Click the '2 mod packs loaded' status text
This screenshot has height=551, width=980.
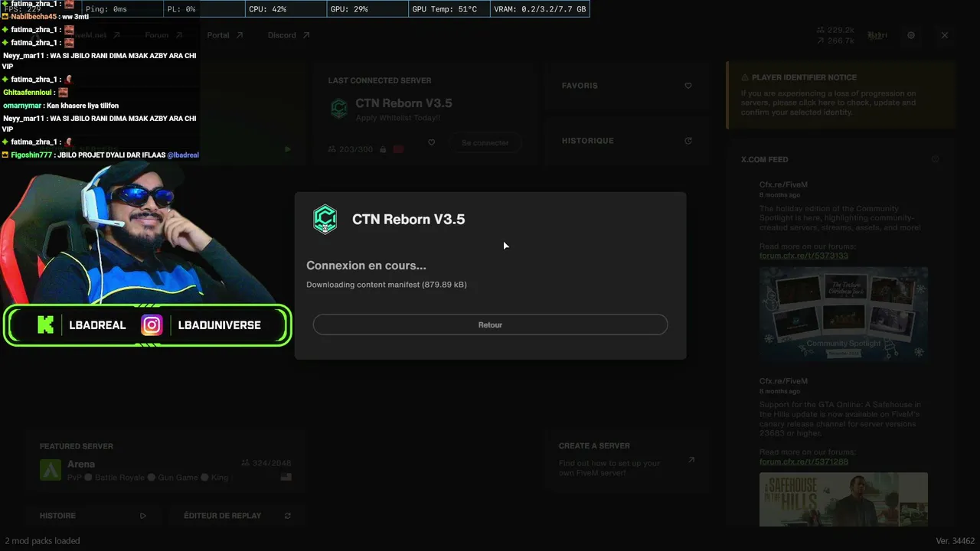click(x=42, y=541)
